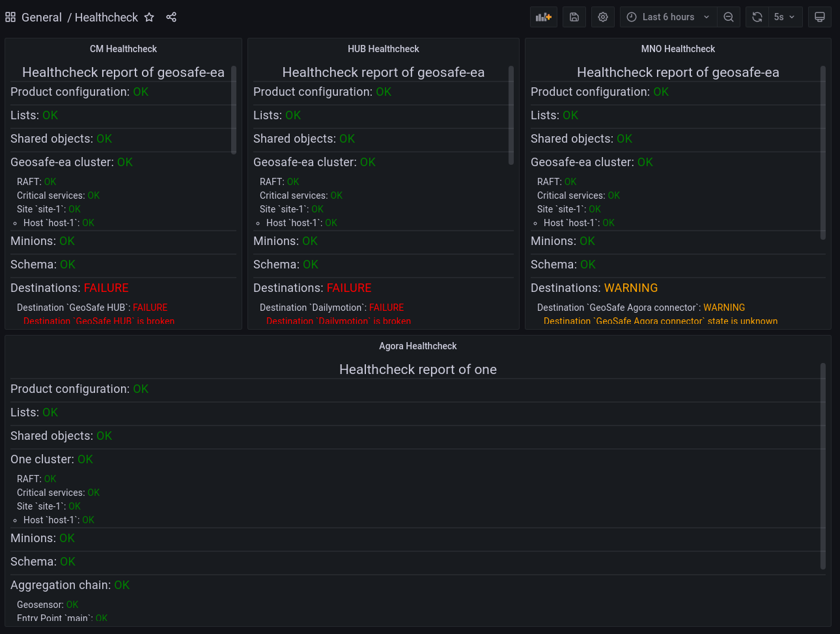Star the Healthcheck dashboard
The width and height of the screenshot is (840, 634).
click(x=149, y=17)
